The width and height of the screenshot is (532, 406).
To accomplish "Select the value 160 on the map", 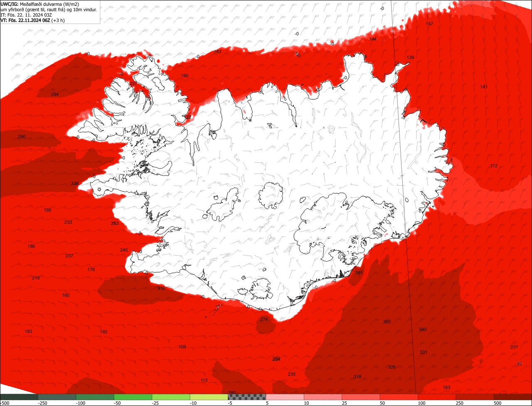I will pyautogui.click(x=66, y=295).
